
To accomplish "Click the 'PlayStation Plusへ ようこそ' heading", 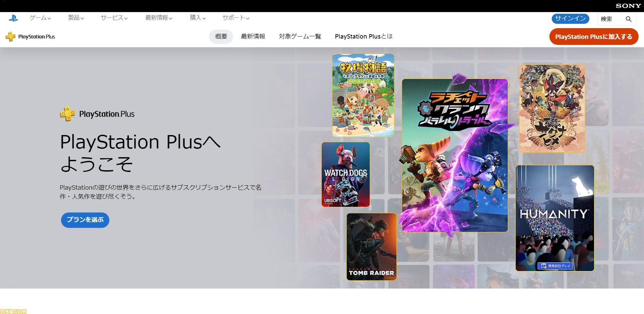I will [x=140, y=153].
